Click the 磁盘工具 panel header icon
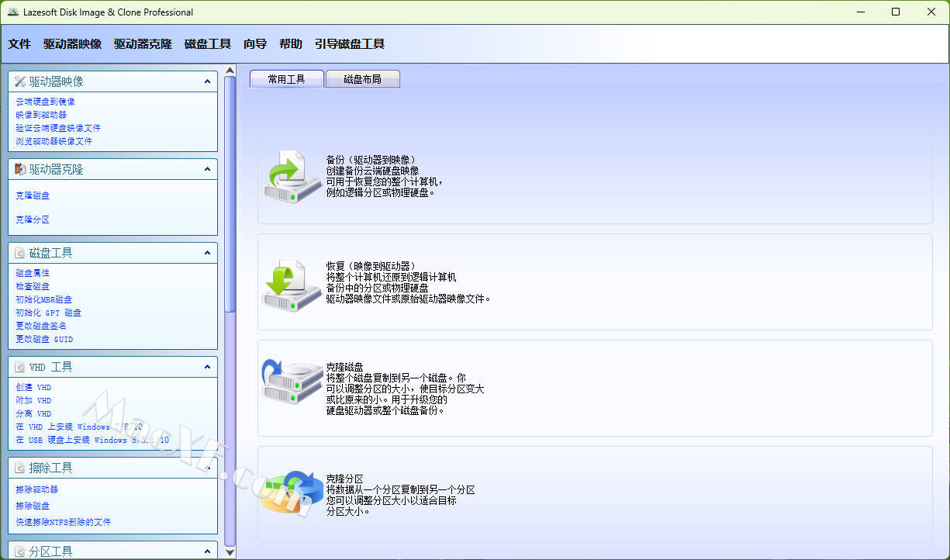 click(x=20, y=253)
